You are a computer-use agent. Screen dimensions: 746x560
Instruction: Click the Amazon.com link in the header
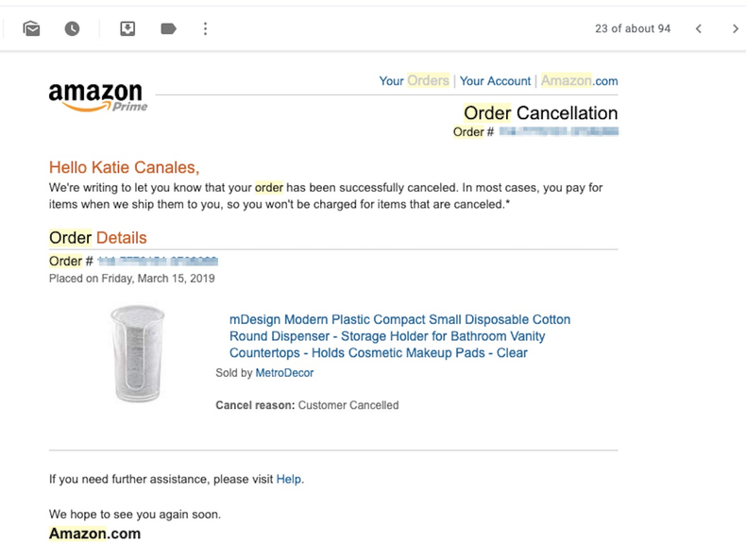579,81
